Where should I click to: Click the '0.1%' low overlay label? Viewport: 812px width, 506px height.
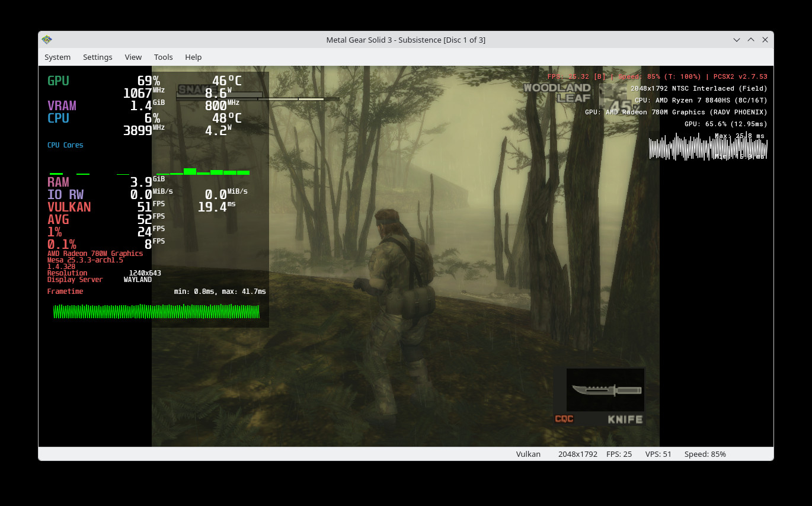62,244
